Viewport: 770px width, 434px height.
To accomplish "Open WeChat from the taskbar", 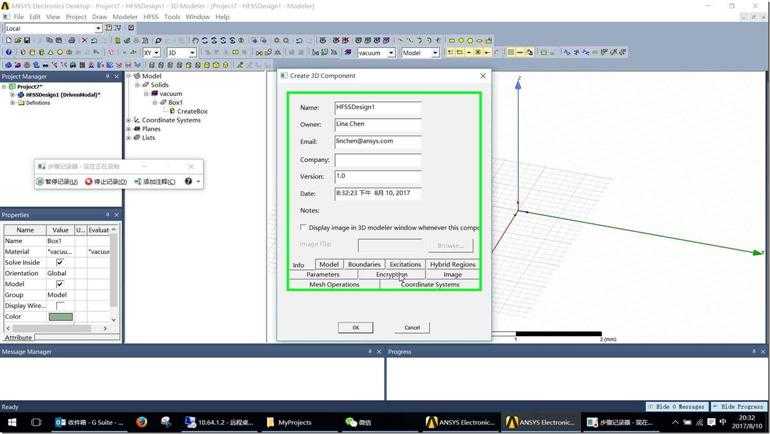I will (358, 422).
